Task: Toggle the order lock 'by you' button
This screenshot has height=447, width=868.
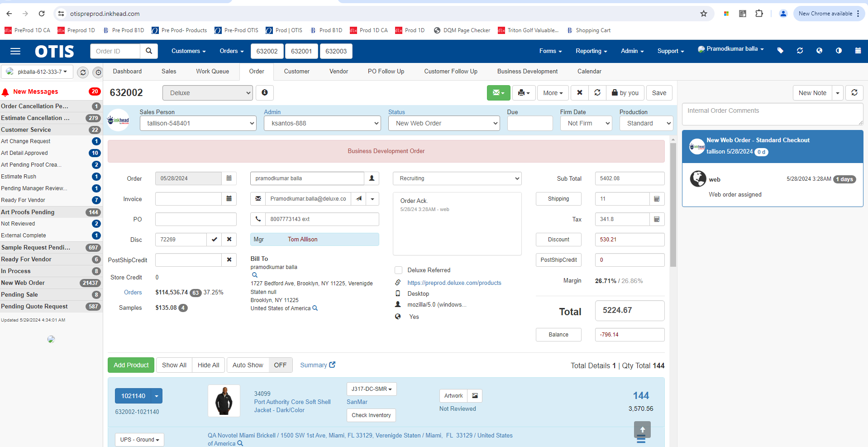Action: (x=625, y=93)
